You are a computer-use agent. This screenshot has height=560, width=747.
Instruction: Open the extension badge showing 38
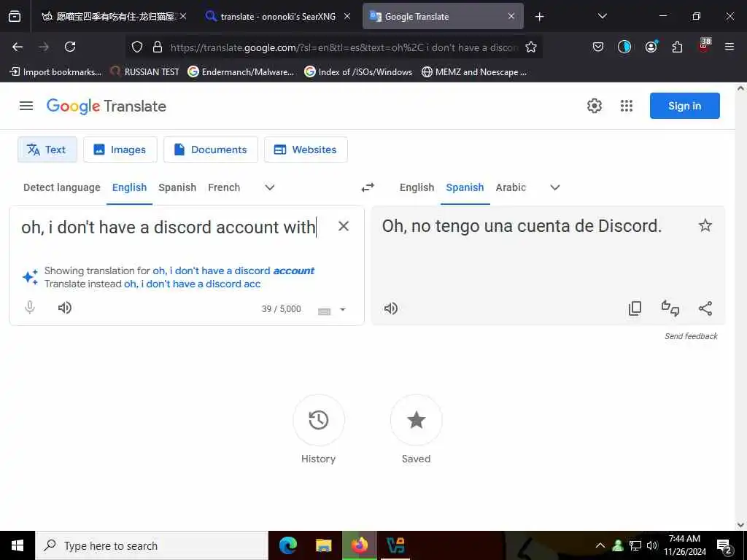[704, 45]
